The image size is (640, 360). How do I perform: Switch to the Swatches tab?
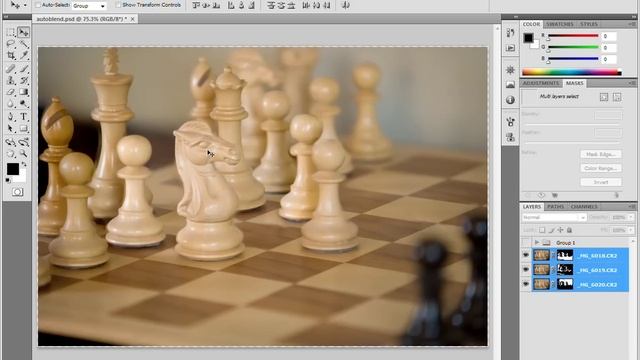coord(560,24)
